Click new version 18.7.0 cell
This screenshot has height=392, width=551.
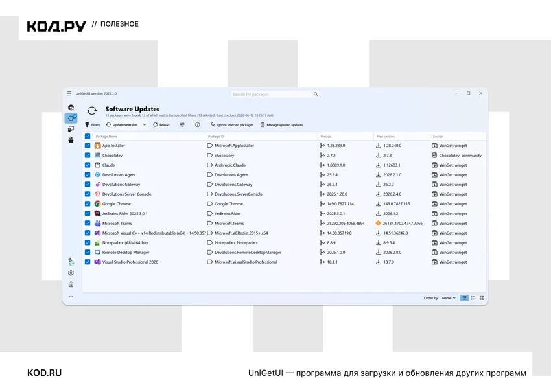click(389, 262)
